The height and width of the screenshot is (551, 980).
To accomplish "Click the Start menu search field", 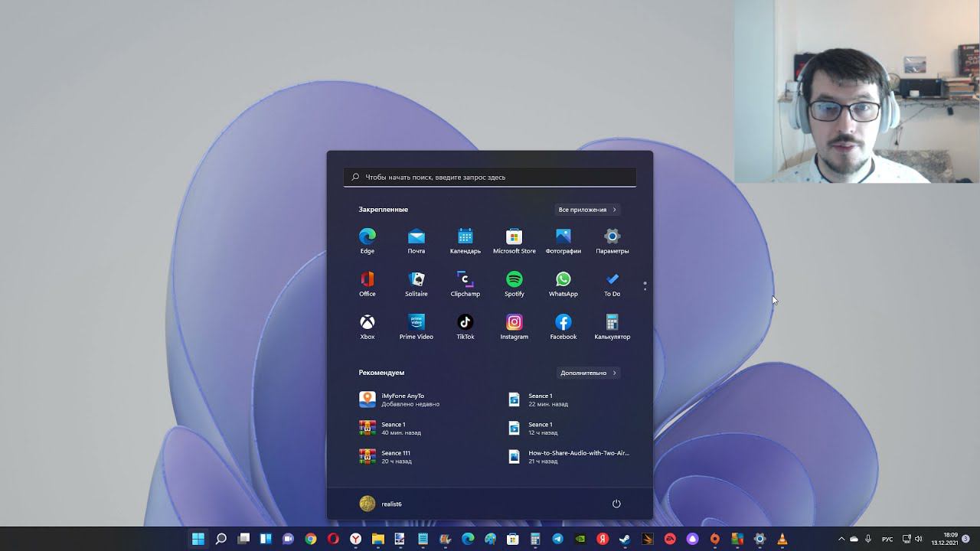I will 490,177.
